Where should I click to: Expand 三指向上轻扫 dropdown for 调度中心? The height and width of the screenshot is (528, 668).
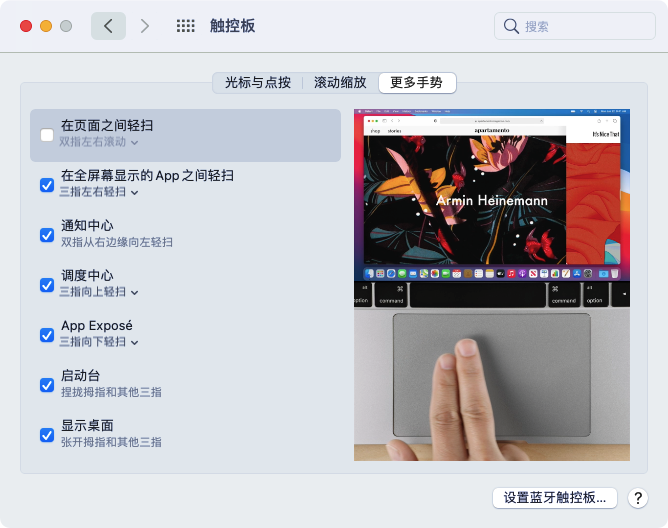coord(98,292)
